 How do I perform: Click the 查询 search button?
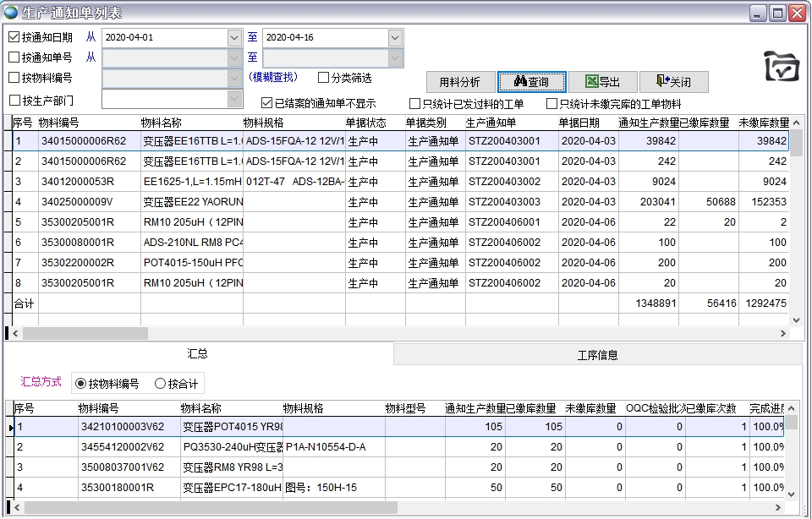[x=530, y=82]
